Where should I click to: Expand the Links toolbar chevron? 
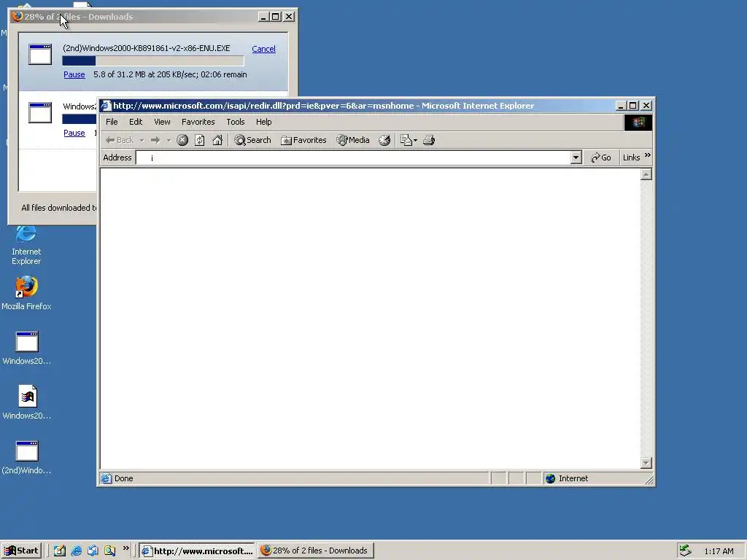pyautogui.click(x=648, y=155)
